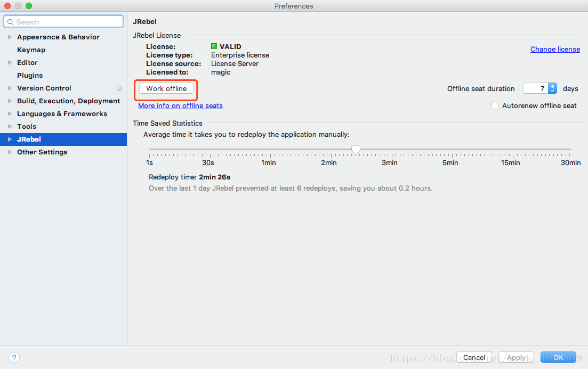
Task: Expand Languages & Frameworks node
Action: point(10,113)
